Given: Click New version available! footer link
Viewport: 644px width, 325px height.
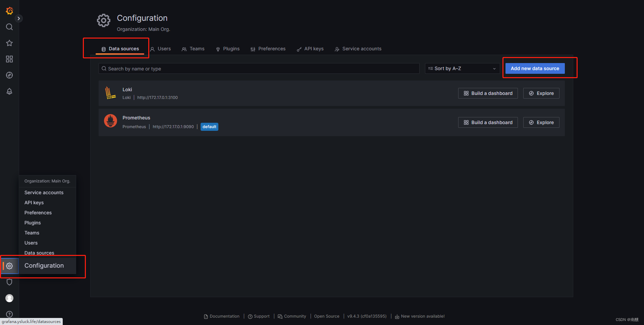Looking at the screenshot, I should point(420,316).
